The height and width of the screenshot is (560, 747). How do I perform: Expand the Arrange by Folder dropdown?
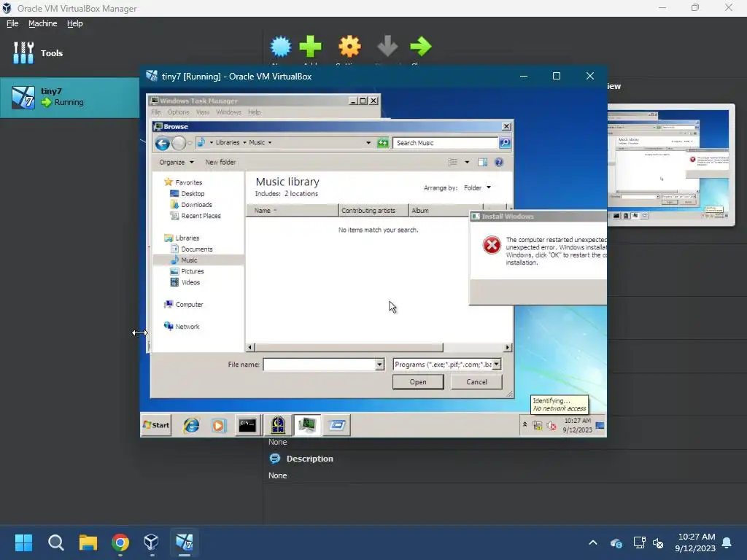477,187
